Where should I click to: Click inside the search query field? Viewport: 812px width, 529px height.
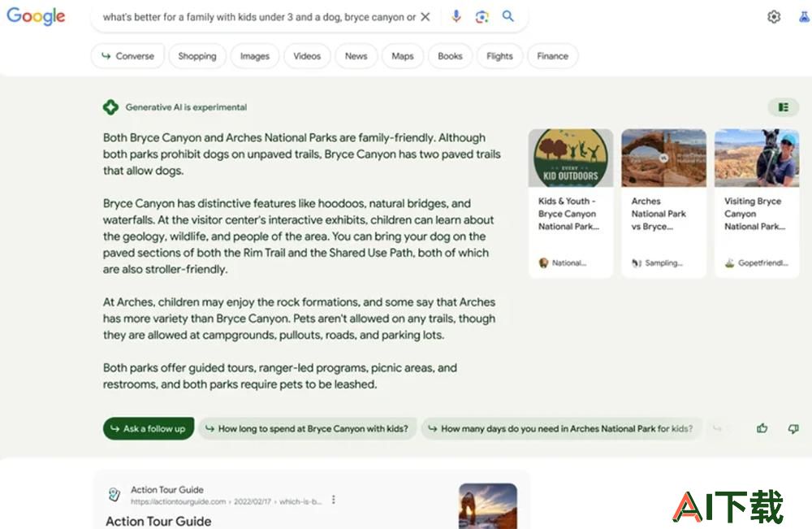tap(259, 17)
